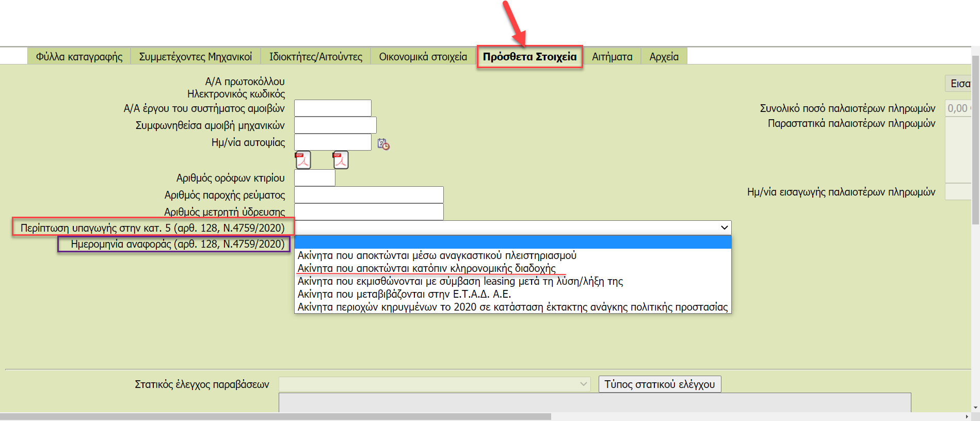Pick Ακίνητα που μεταβιβάζονται στην Ε.Τ.Α.Δ. Α.Ε.
The width and height of the screenshot is (980, 421).
click(x=404, y=294)
